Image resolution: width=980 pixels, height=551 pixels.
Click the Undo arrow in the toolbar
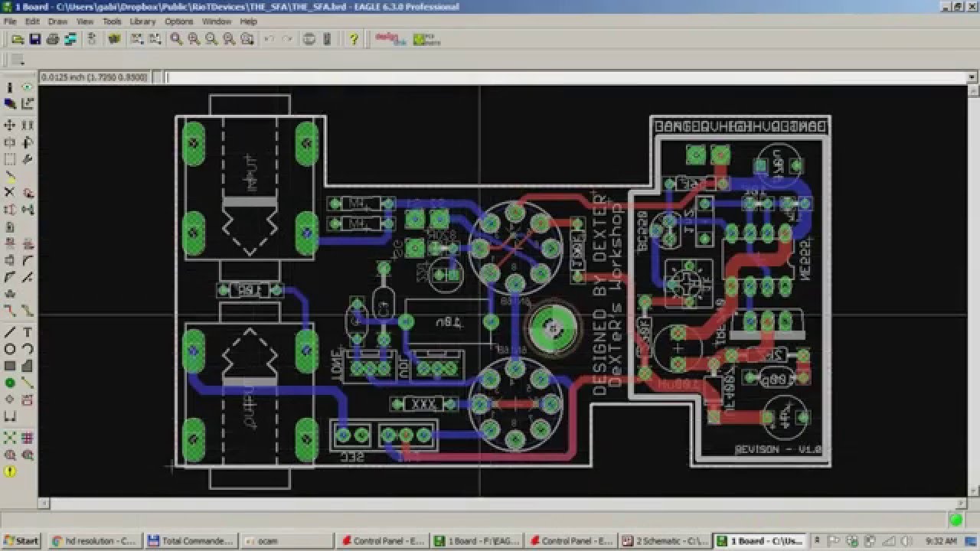coord(269,39)
